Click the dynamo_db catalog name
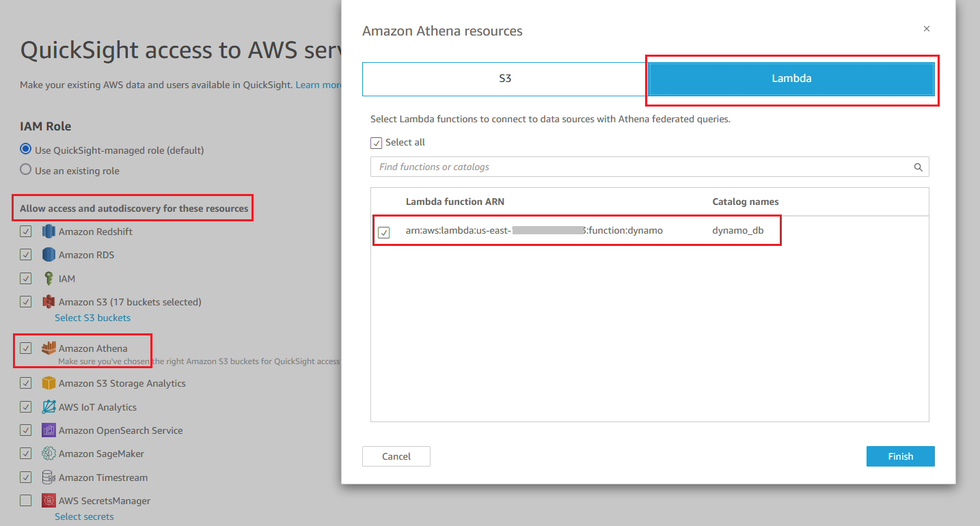The height and width of the screenshot is (526, 980). pos(738,231)
